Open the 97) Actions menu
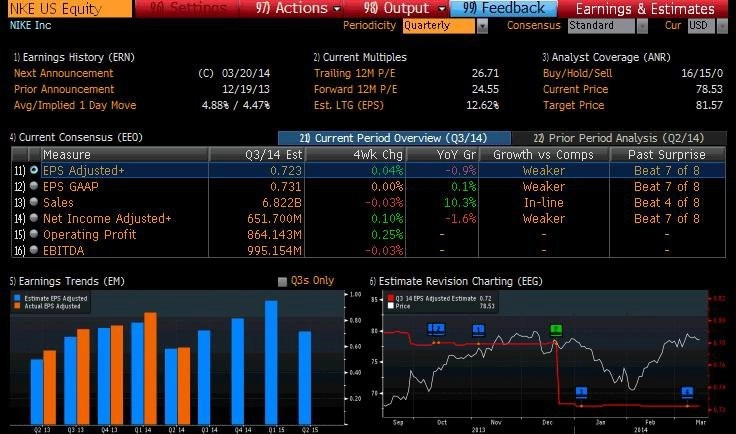 (x=297, y=8)
